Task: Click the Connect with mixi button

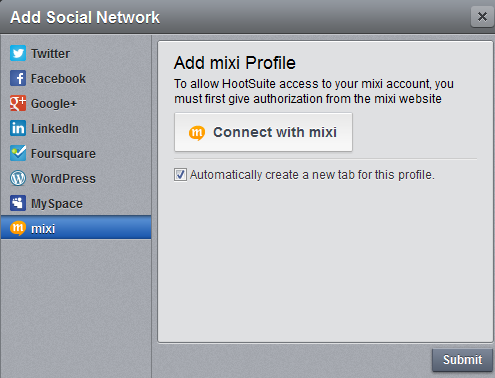Action: pos(263,132)
